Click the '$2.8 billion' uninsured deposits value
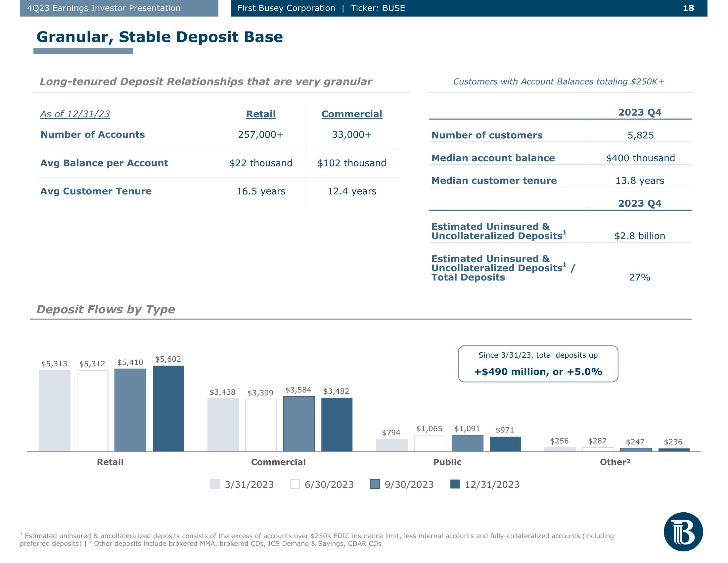 pos(640,236)
